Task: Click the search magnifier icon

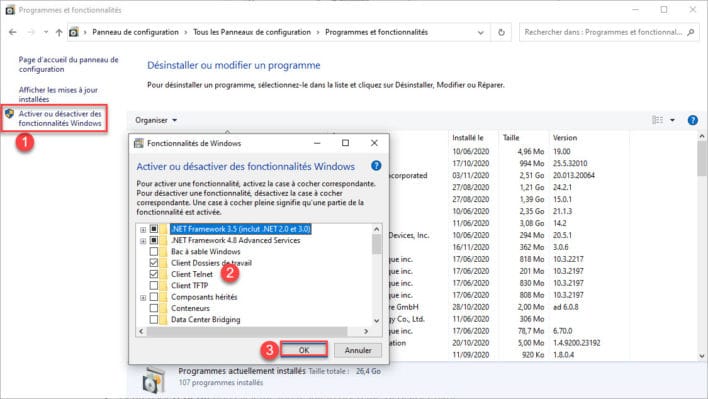Action: pos(690,32)
